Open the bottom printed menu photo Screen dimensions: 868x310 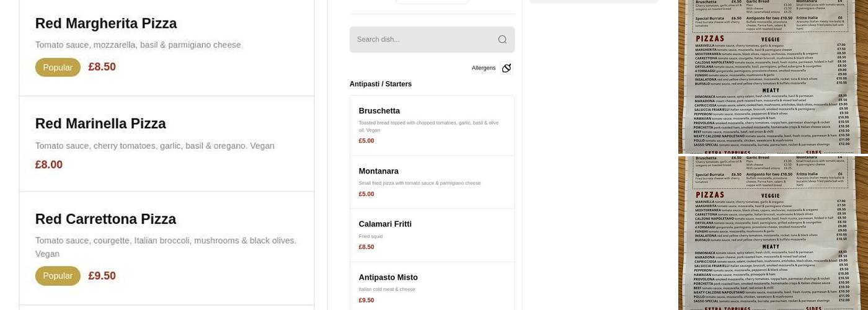coord(773,233)
